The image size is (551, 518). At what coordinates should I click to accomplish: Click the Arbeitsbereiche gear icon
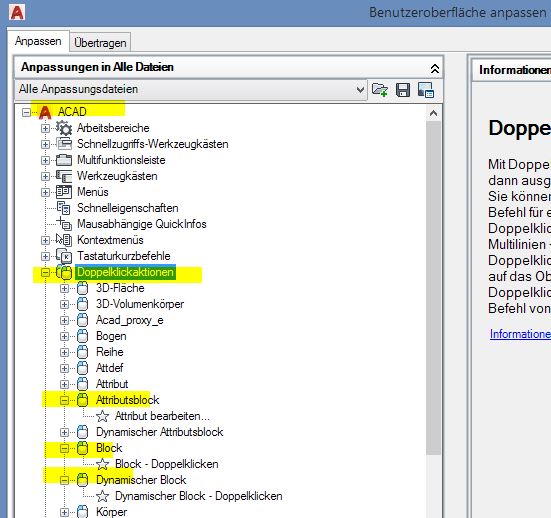pyautogui.click(x=64, y=128)
